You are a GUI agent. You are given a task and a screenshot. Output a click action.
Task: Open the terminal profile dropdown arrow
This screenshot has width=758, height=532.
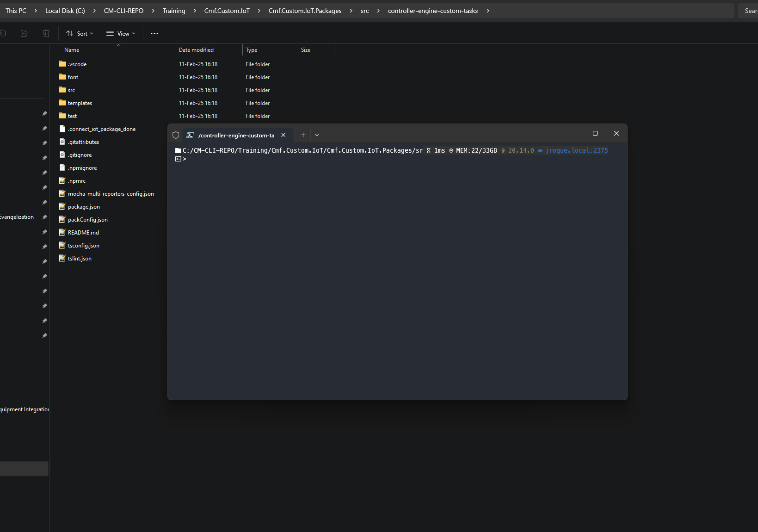click(317, 135)
